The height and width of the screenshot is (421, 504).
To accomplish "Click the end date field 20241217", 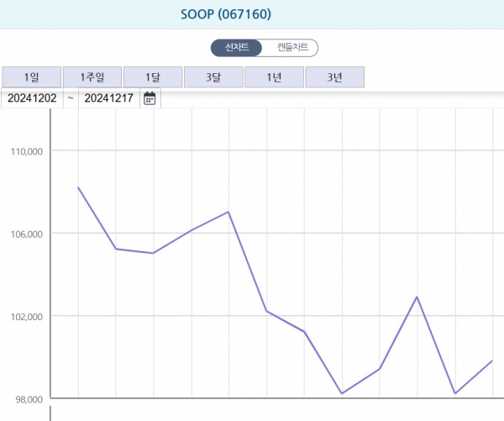I will [109, 97].
